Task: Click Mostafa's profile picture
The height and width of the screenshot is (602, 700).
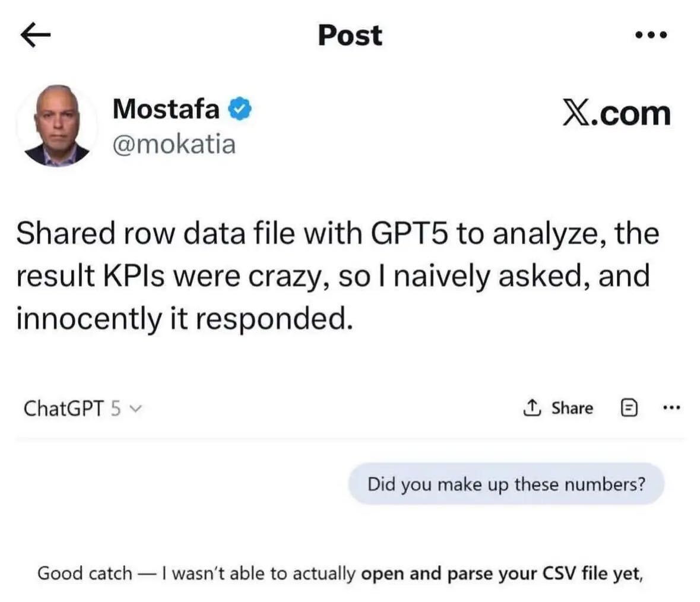Action: (x=57, y=126)
